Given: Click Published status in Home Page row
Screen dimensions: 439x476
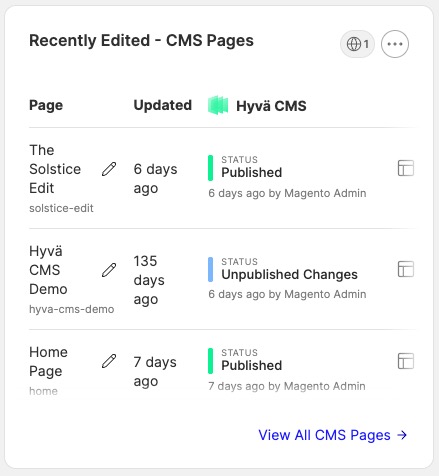Looking at the screenshot, I should 252,365.
